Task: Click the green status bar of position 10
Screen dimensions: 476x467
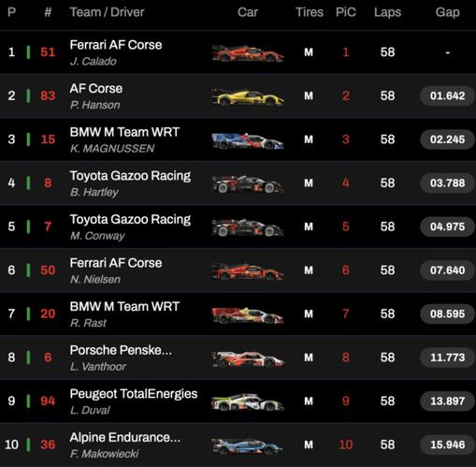Action: pyautogui.click(x=28, y=445)
